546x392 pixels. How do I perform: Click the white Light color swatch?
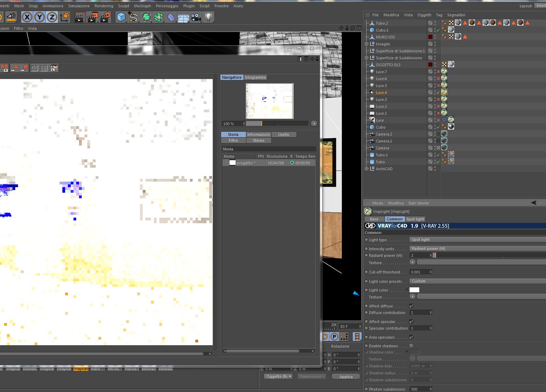click(414, 290)
